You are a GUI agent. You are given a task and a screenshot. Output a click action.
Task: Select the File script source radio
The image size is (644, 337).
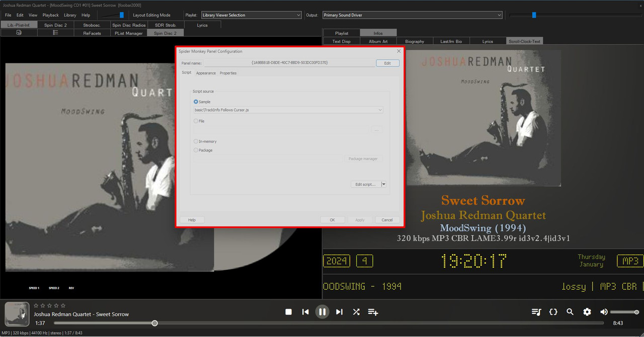tap(196, 121)
